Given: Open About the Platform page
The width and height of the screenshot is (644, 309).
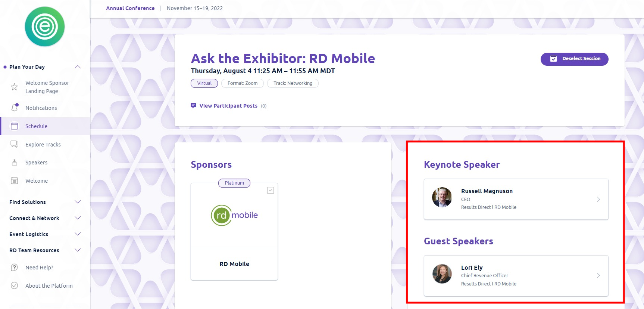Looking at the screenshot, I should tap(49, 286).
